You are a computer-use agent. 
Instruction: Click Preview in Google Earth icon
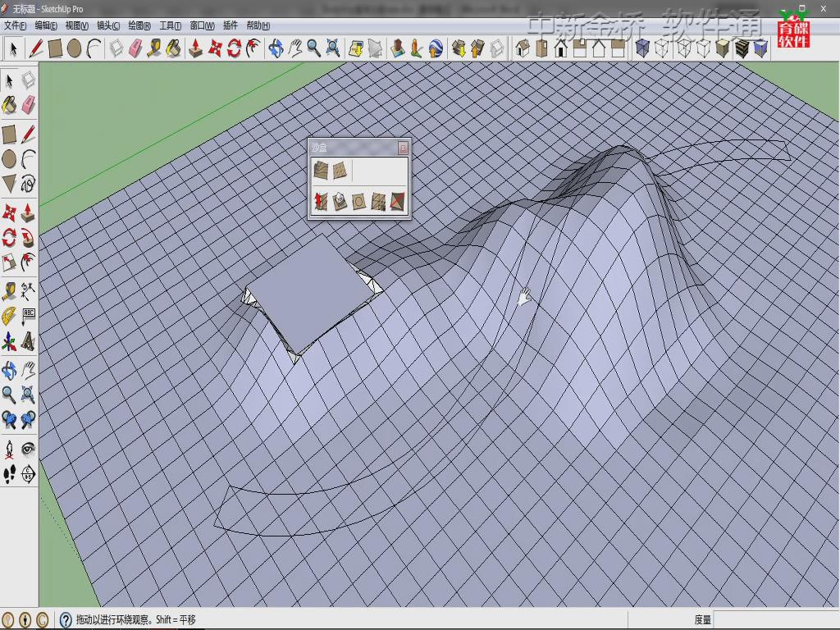[x=436, y=48]
